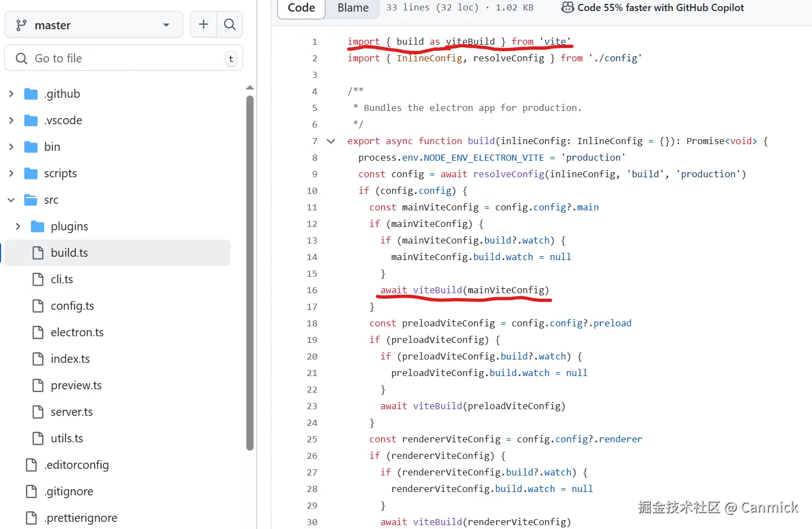
Task: Open the bin folder icon
Action: pyautogui.click(x=31, y=147)
